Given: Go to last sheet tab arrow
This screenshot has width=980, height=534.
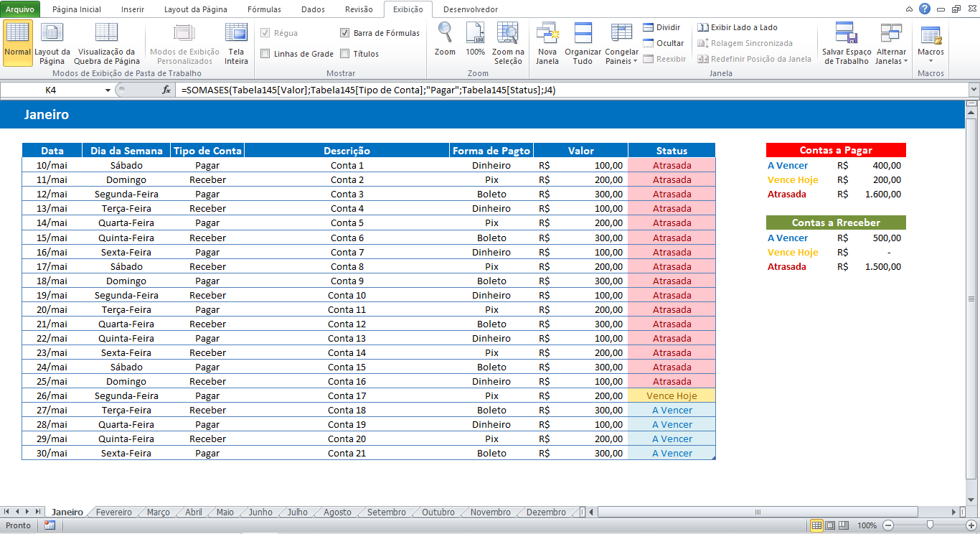Looking at the screenshot, I should click(38, 512).
